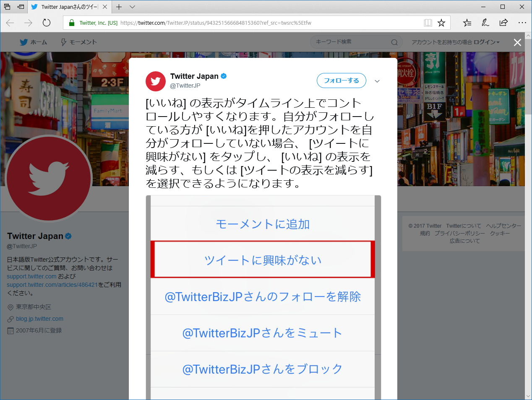
Task: Open Edge's more options menu
Action: coord(522,23)
